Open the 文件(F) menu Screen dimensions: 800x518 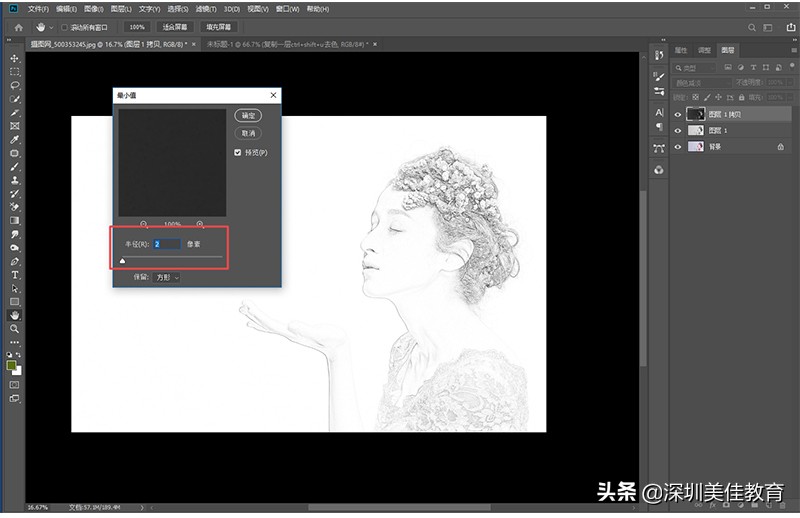[x=38, y=9]
